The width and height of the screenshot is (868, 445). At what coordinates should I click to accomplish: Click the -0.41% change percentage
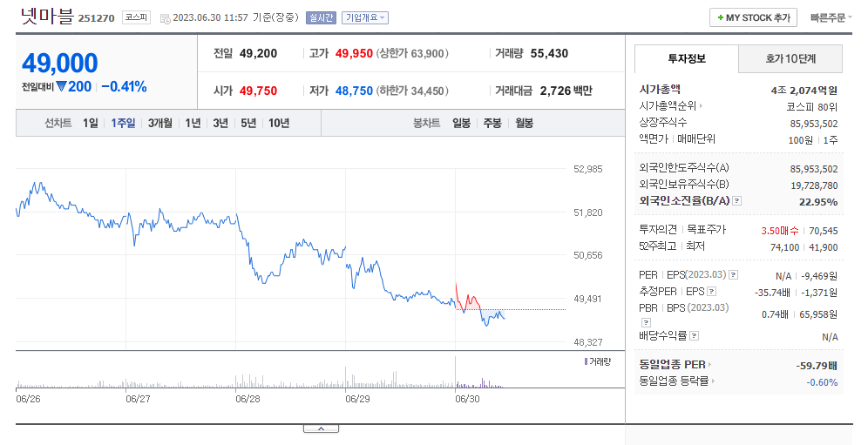coord(124,86)
